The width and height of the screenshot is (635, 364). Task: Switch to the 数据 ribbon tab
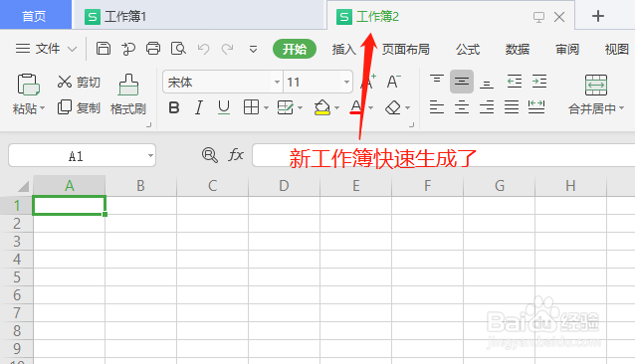click(x=518, y=50)
